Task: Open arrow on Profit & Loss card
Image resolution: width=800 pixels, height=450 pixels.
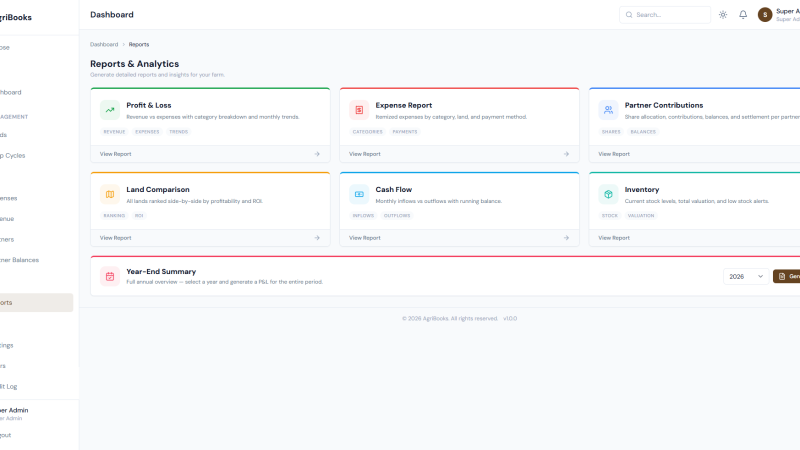Action: pos(317,154)
